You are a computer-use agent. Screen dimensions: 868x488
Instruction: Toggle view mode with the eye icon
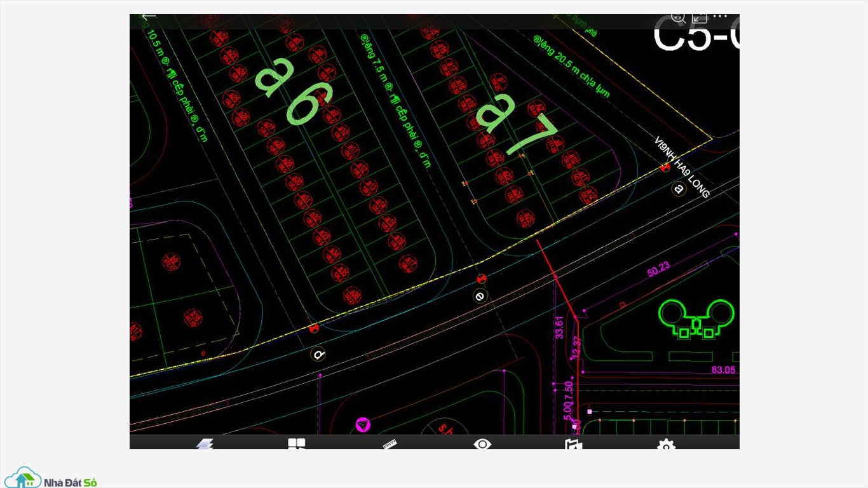[x=482, y=444]
